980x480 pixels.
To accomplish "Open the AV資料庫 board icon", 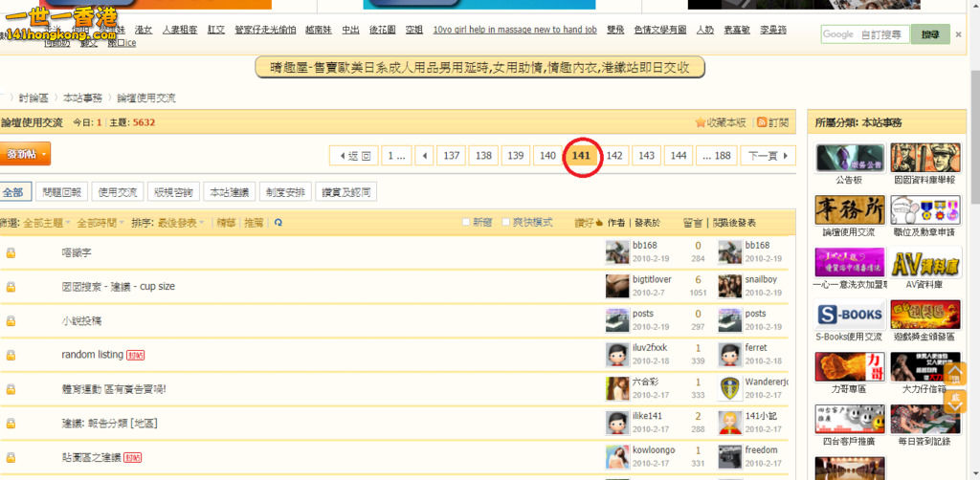I will coord(925,263).
